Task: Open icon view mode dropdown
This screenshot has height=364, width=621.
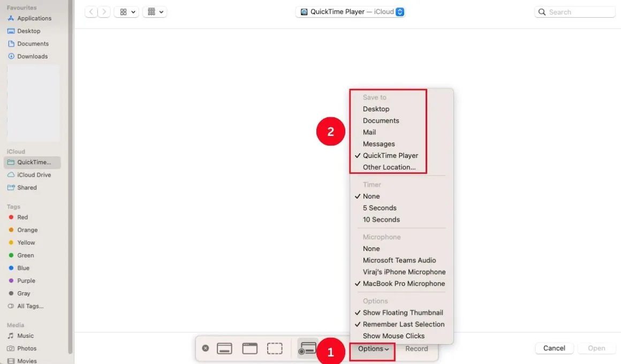Action: [x=127, y=12]
